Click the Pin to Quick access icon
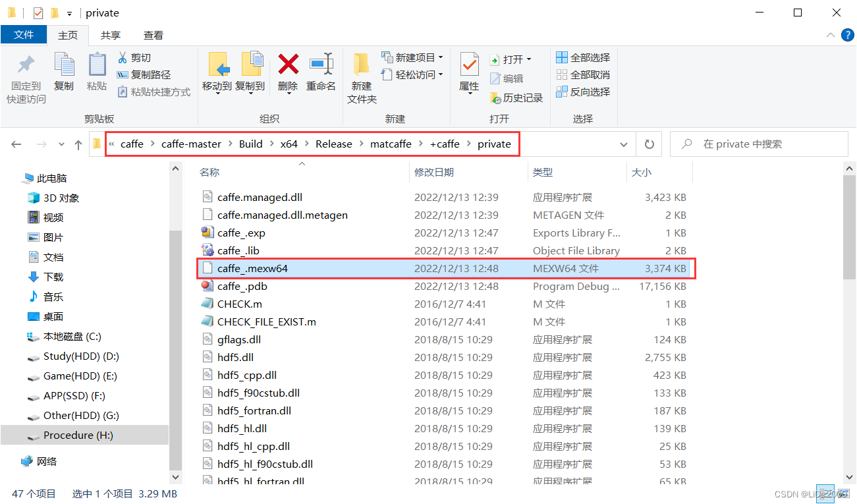 [x=26, y=65]
